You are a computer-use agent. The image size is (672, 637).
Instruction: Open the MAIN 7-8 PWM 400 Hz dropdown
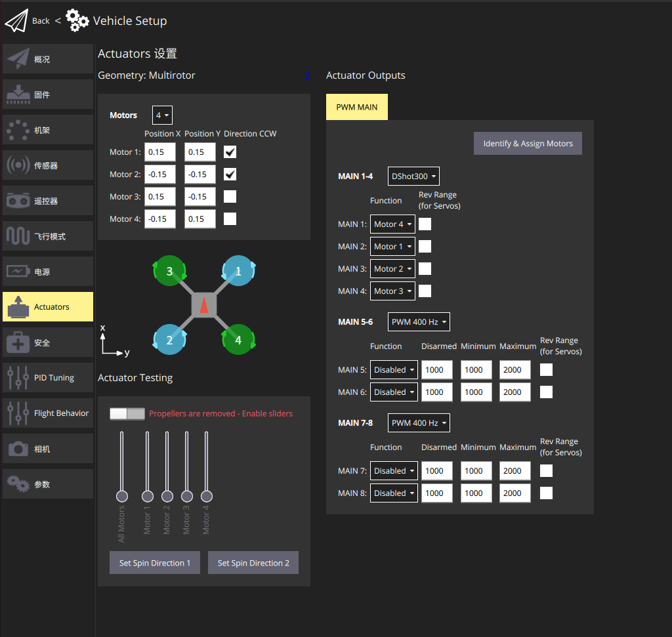point(419,423)
